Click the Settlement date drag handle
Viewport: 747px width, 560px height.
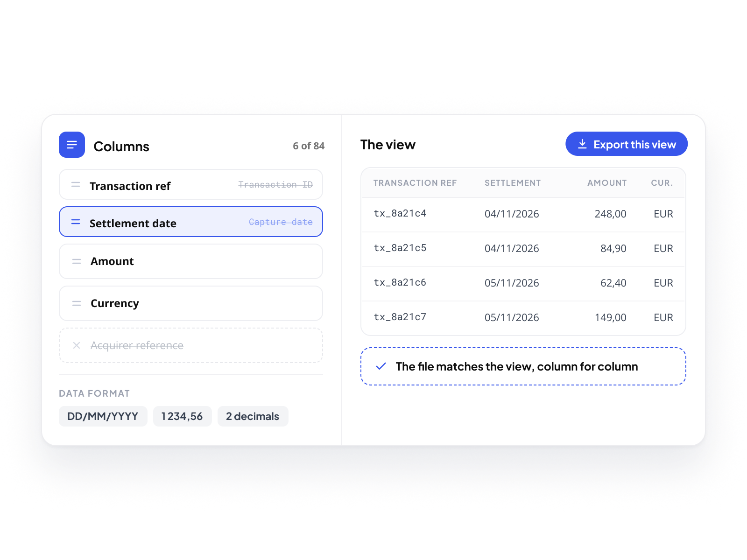(x=76, y=222)
